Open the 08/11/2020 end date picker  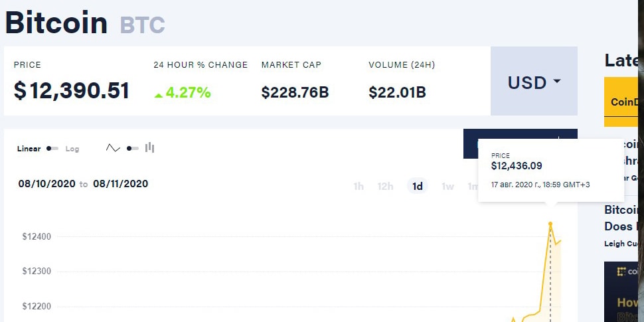tap(120, 184)
